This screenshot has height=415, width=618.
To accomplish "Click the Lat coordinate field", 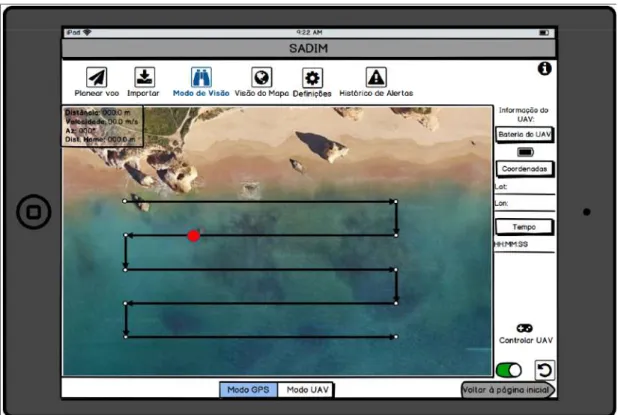I will pyautogui.click(x=525, y=188).
